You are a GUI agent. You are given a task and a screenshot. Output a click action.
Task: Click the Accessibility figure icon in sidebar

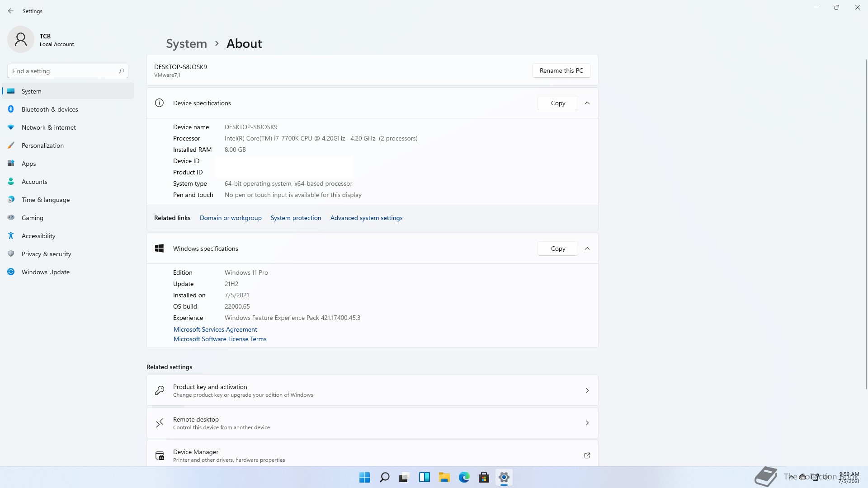coord(11,236)
